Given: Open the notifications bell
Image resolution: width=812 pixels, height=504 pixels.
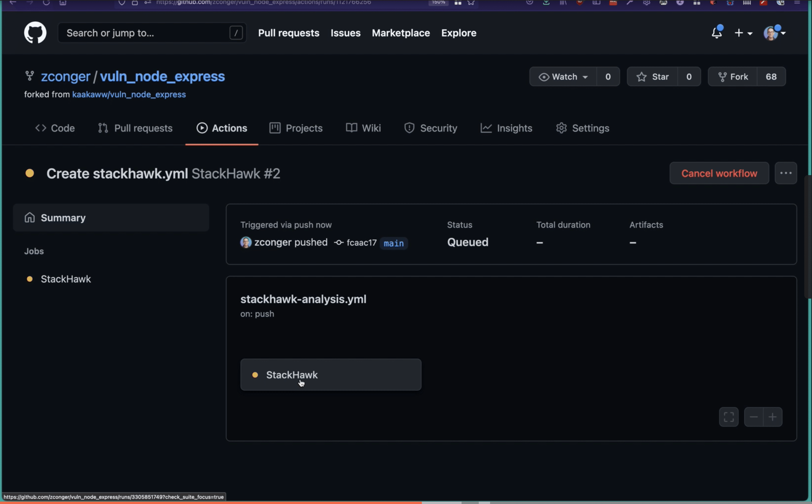Looking at the screenshot, I should 717,33.
